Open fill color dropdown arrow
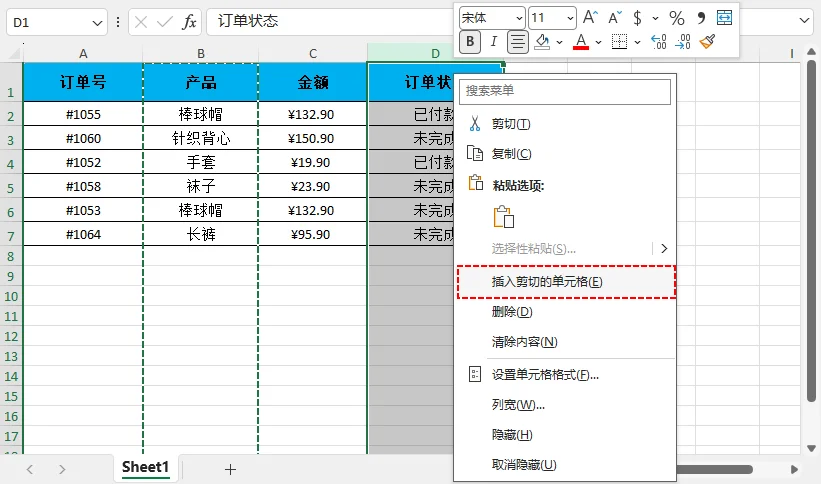Viewport: 821px width, 484px height. [559, 42]
